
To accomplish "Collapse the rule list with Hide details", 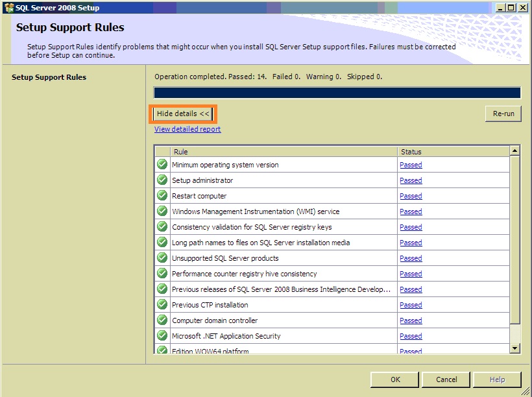I will 183,114.
